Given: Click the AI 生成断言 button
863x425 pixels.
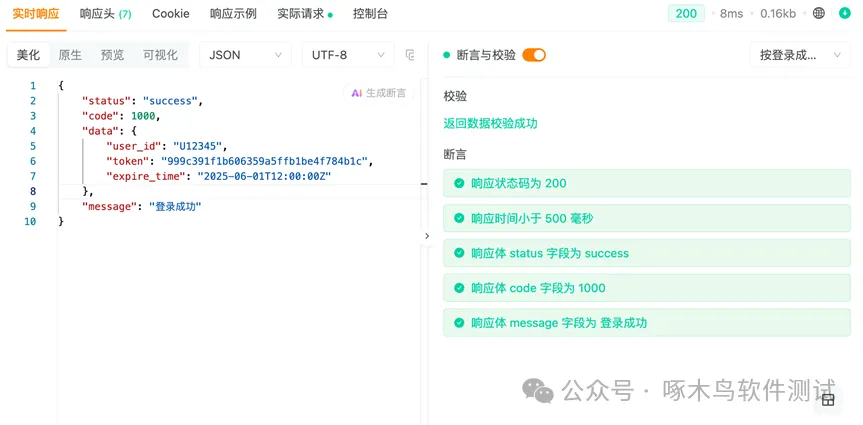Looking at the screenshot, I should pyautogui.click(x=379, y=93).
